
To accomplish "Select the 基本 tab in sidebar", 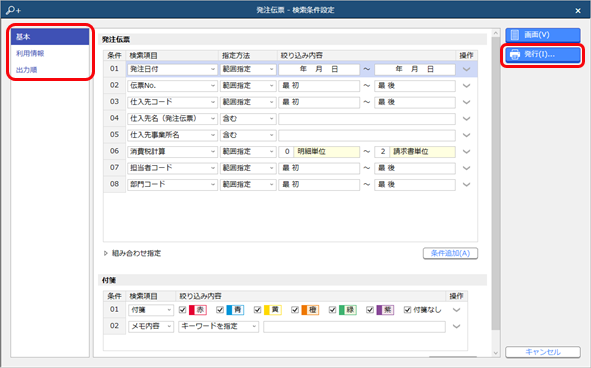I will [50, 37].
